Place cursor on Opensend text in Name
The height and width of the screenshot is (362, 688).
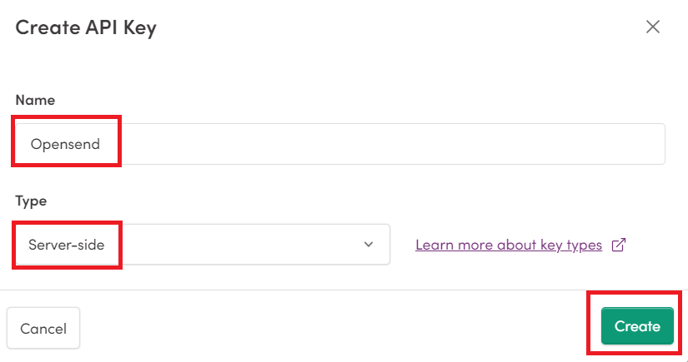click(x=65, y=144)
